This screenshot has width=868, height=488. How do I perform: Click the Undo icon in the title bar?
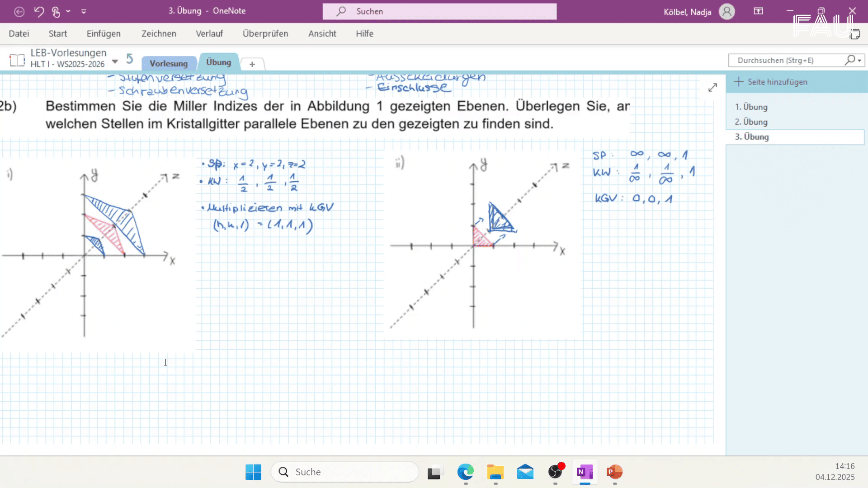pyautogui.click(x=39, y=11)
